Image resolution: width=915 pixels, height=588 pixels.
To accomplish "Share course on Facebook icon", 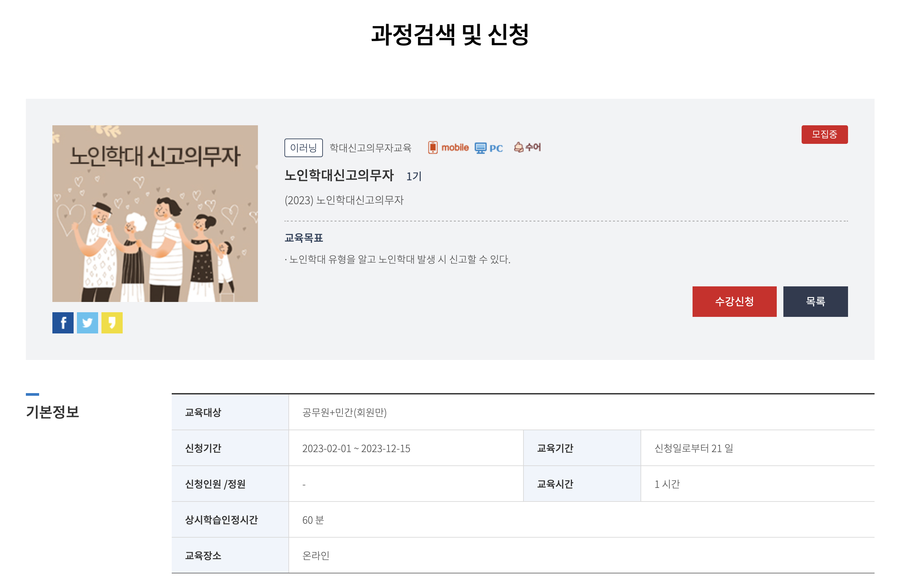I will [x=63, y=323].
